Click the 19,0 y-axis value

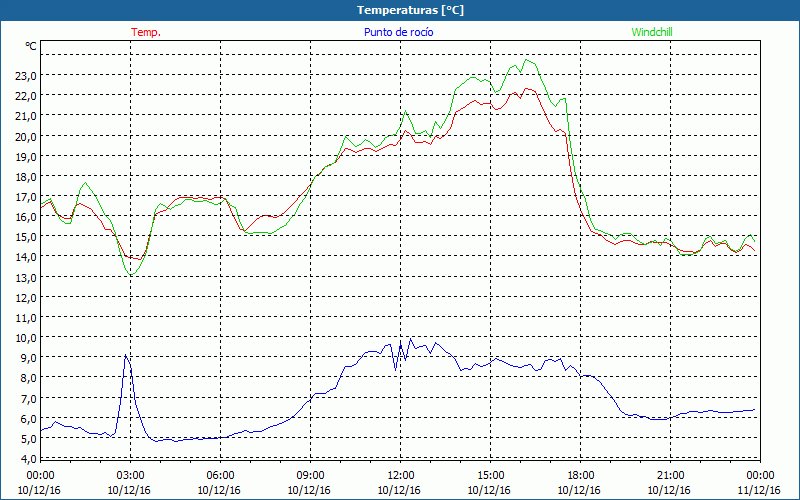tap(27, 157)
